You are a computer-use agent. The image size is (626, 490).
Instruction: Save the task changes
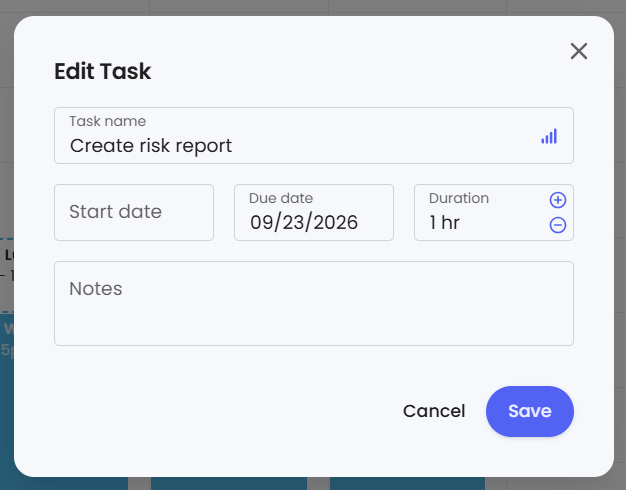(530, 411)
